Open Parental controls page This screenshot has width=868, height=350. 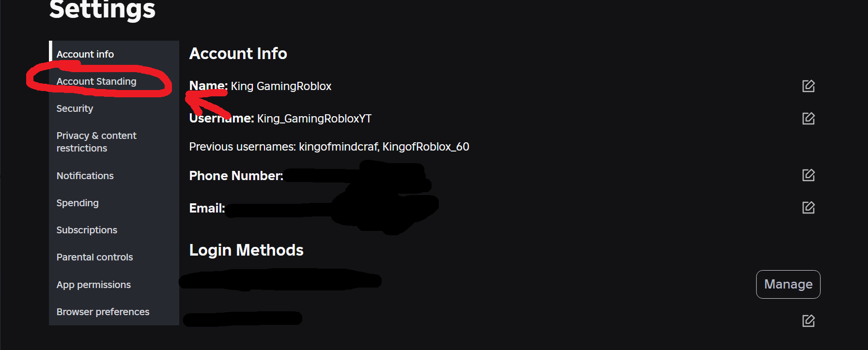pos(94,257)
